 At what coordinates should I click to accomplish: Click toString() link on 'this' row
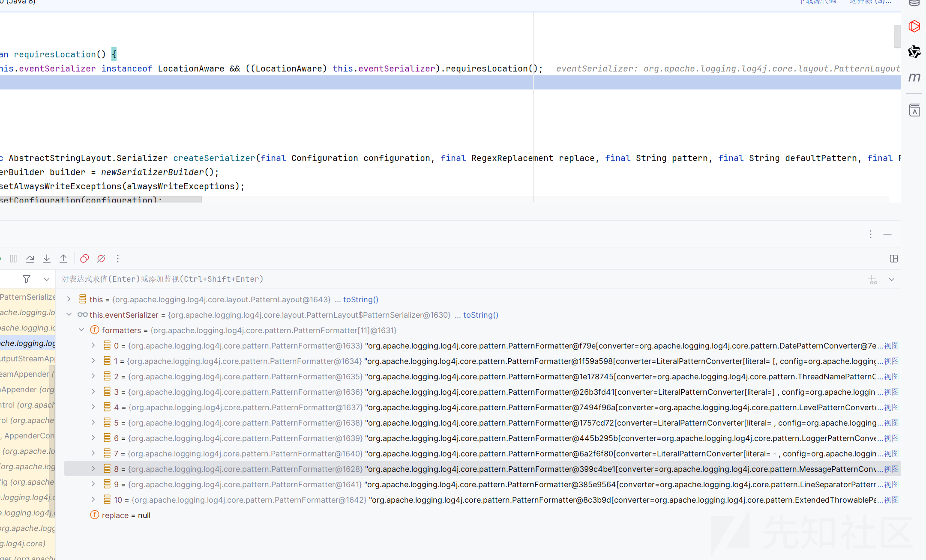(x=360, y=299)
